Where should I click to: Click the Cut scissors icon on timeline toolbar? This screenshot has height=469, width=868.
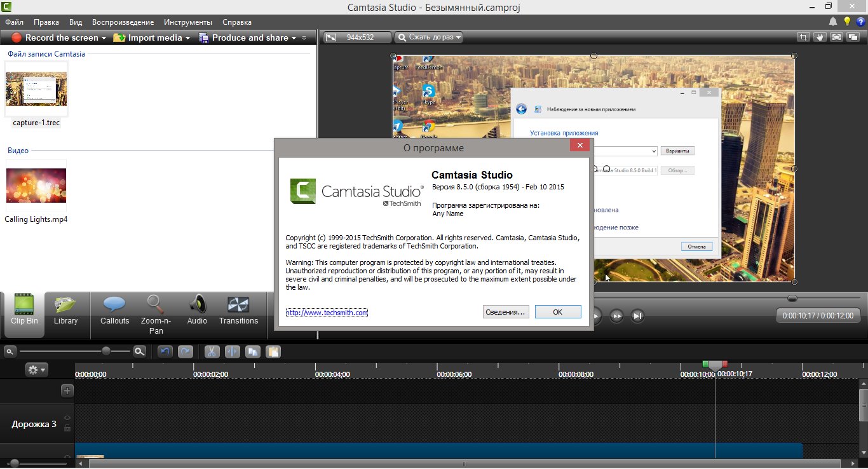[212, 351]
